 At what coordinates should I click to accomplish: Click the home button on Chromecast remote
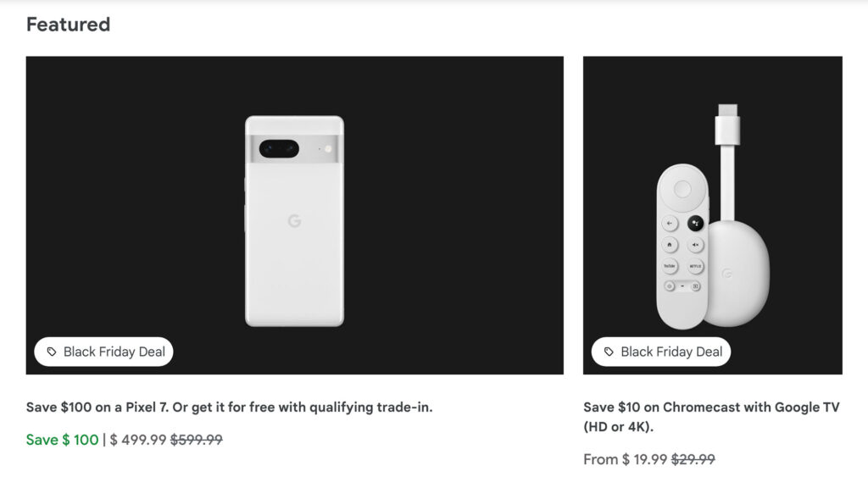(670, 245)
